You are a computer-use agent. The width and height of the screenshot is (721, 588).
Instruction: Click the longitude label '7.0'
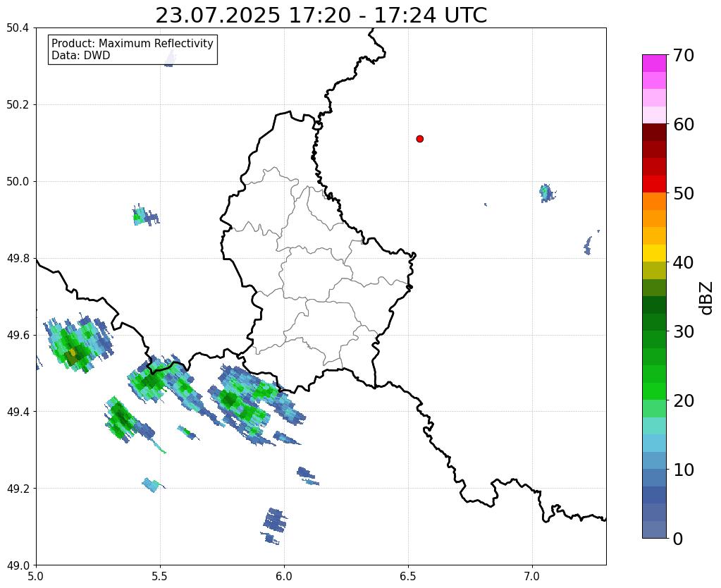(x=532, y=577)
